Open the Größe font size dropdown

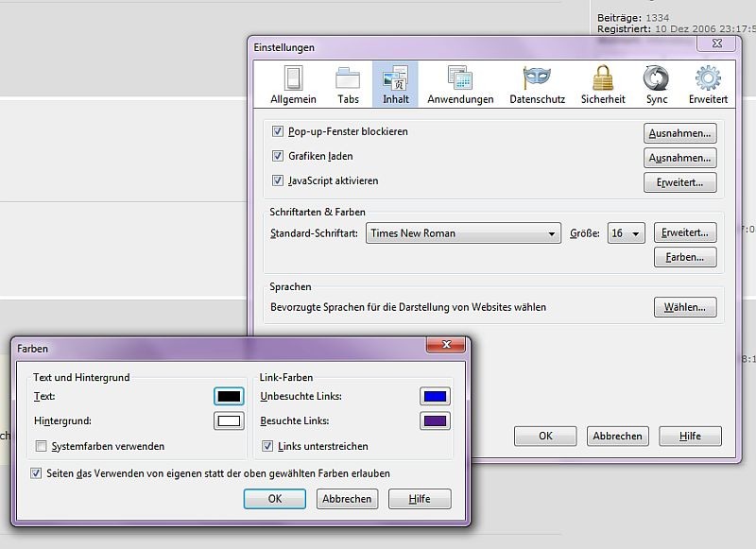tap(626, 233)
